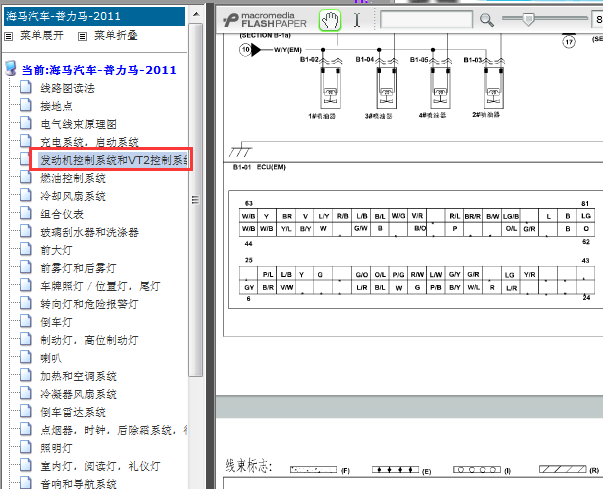Open 制动灯, 高位制动灯 document

click(x=89, y=340)
